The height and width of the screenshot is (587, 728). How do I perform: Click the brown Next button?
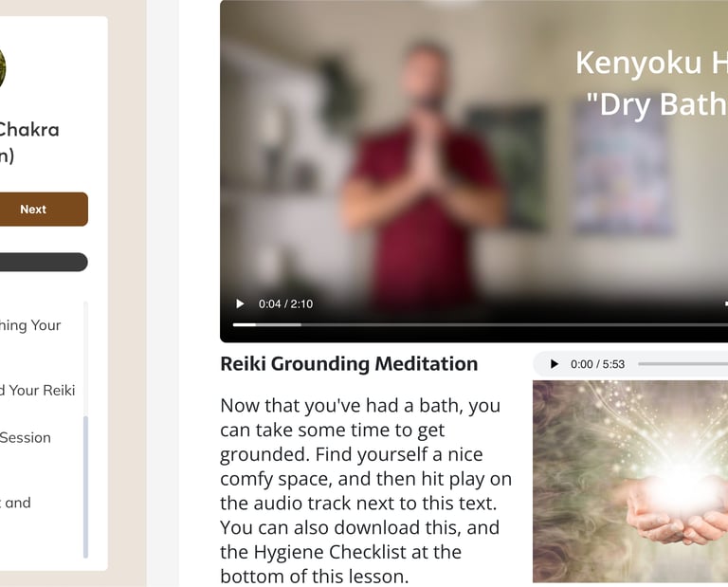click(x=44, y=210)
